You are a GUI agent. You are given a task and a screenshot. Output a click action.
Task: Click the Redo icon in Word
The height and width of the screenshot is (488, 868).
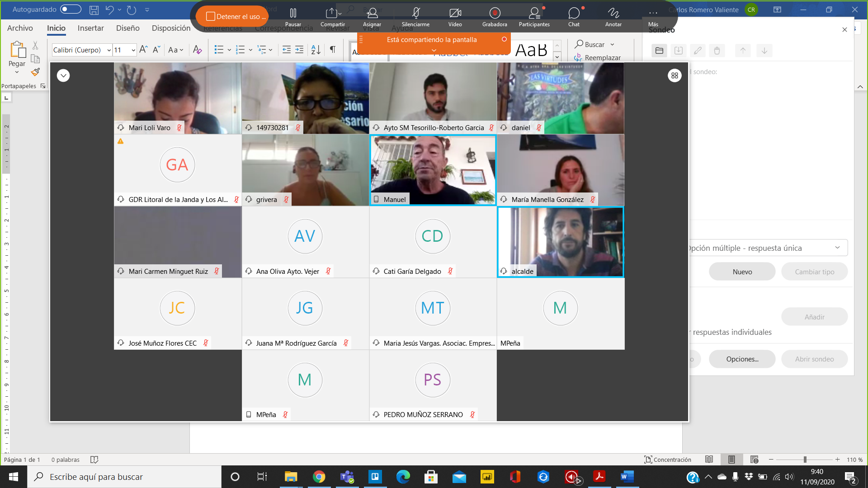[132, 9]
